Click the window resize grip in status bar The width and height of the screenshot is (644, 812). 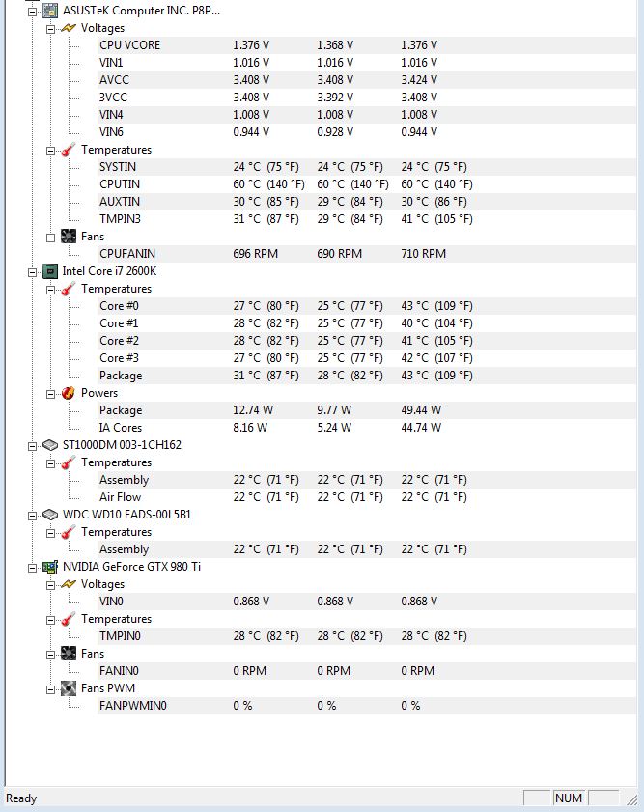(x=631, y=799)
